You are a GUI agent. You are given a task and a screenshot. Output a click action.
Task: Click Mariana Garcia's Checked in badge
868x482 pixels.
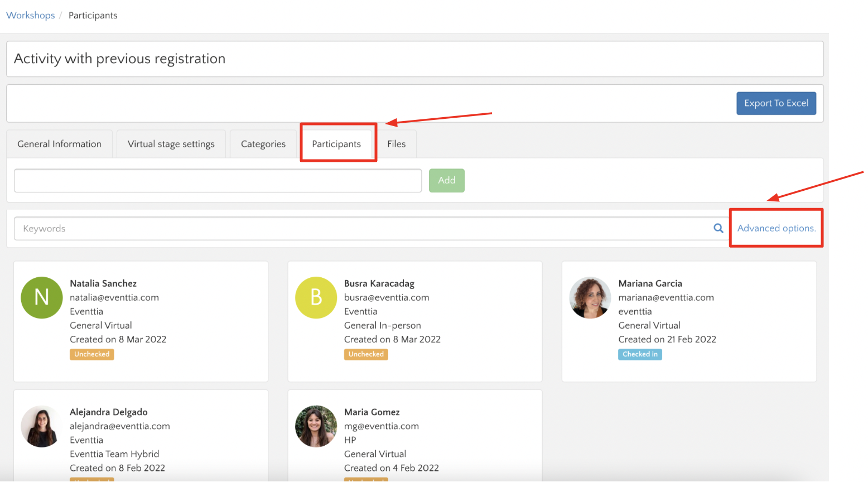(x=640, y=354)
